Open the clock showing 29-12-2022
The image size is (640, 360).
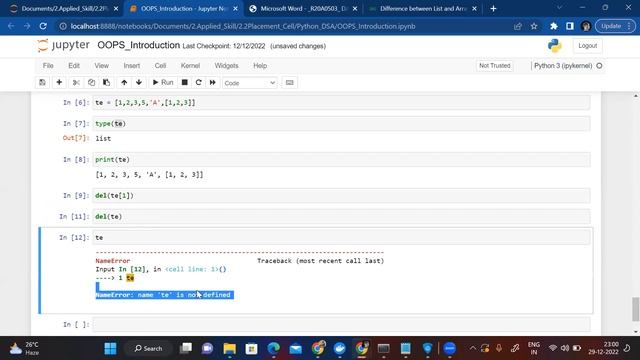[x=603, y=348]
